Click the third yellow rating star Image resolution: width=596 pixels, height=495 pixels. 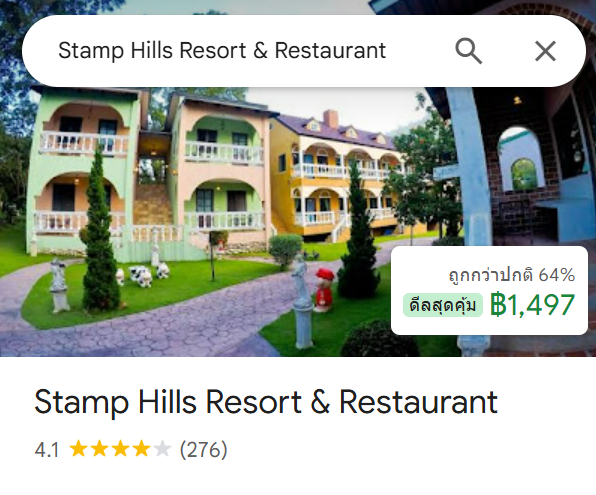click(x=120, y=449)
